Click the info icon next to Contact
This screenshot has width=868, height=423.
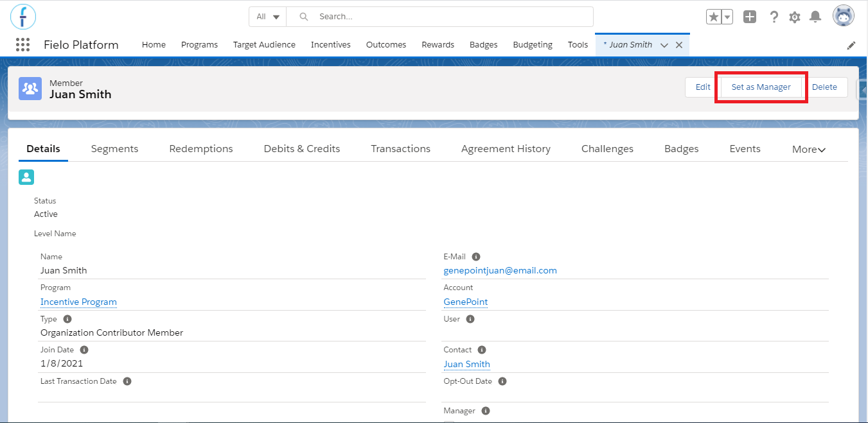tap(482, 350)
